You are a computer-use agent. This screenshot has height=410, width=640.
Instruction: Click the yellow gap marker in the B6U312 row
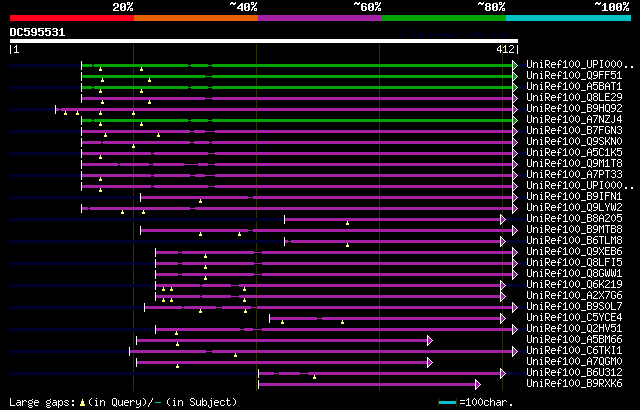pos(314,377)
